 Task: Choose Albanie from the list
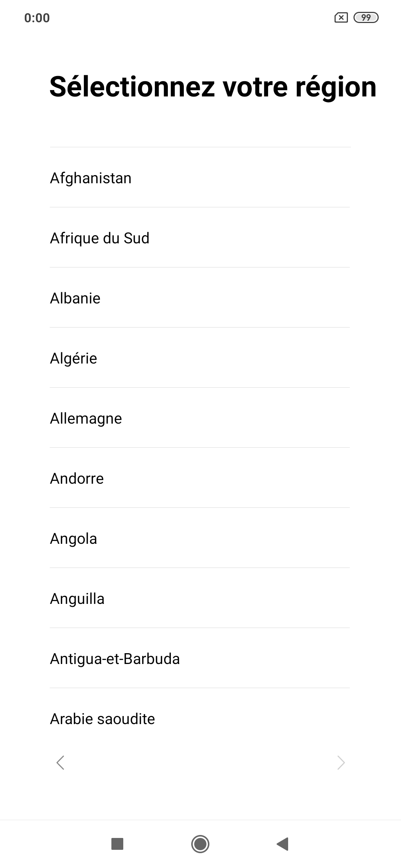(75, 298)
